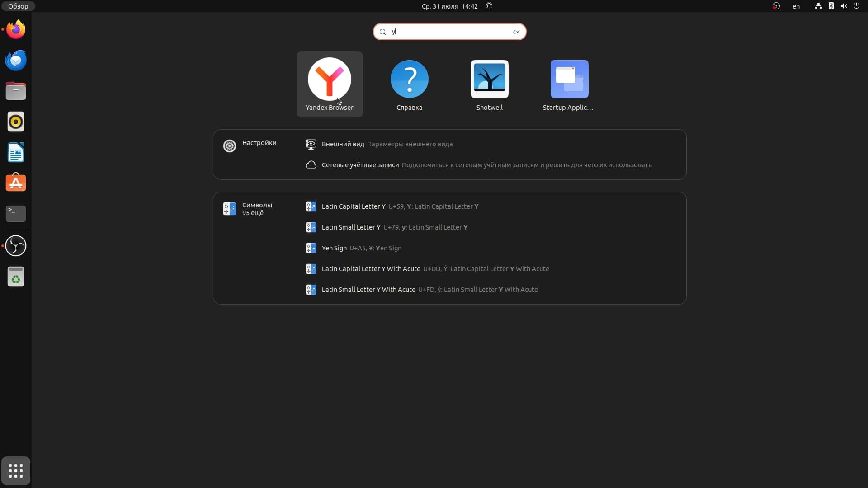
Task: Open Files manager from the dock
Action: pos(16,91)
